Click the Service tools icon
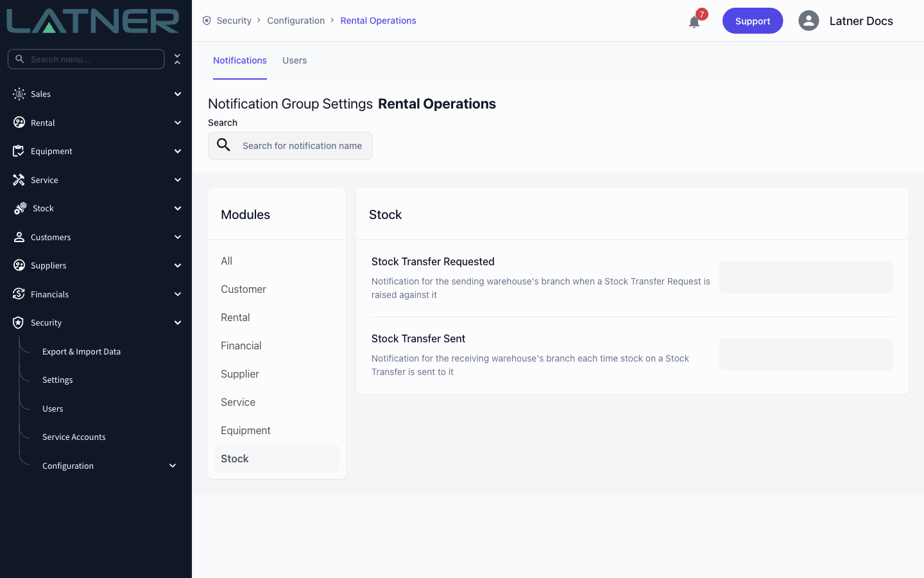This screenshot has height=578, width=924. (19, 180)
